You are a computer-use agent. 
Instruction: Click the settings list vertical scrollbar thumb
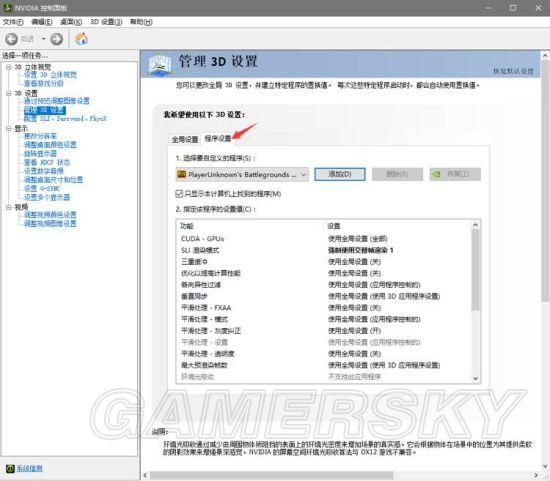[475, 270]
